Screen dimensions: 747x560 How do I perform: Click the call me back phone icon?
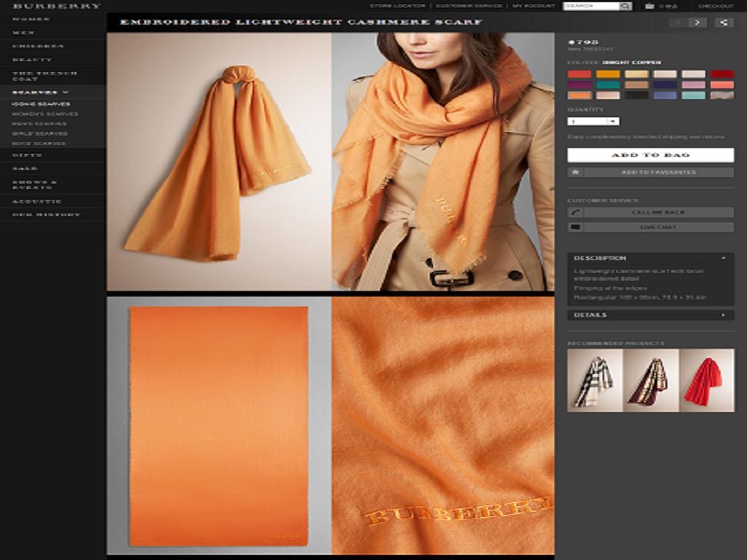[x=576, y=212]
